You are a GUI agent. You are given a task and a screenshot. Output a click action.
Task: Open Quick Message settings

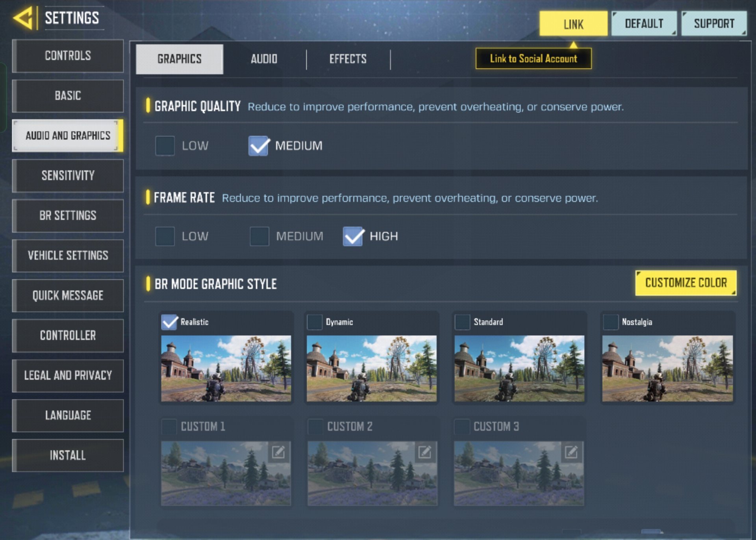(x=68, y=295)
